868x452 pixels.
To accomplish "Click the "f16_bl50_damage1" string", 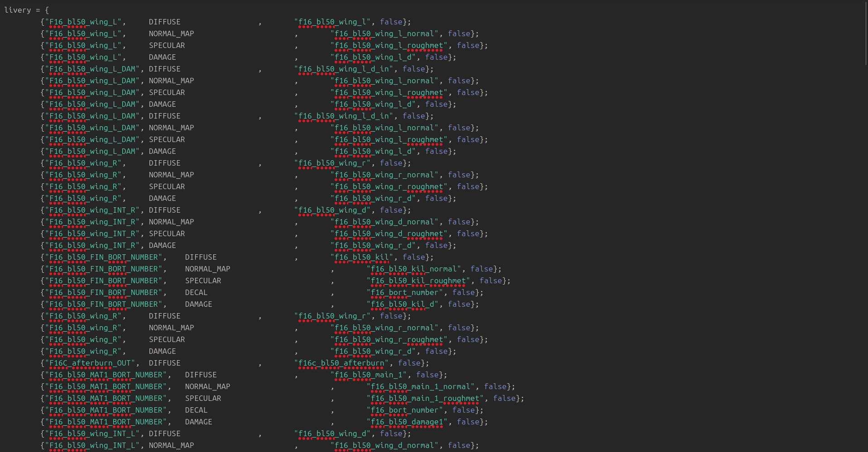I will (407, 422).
